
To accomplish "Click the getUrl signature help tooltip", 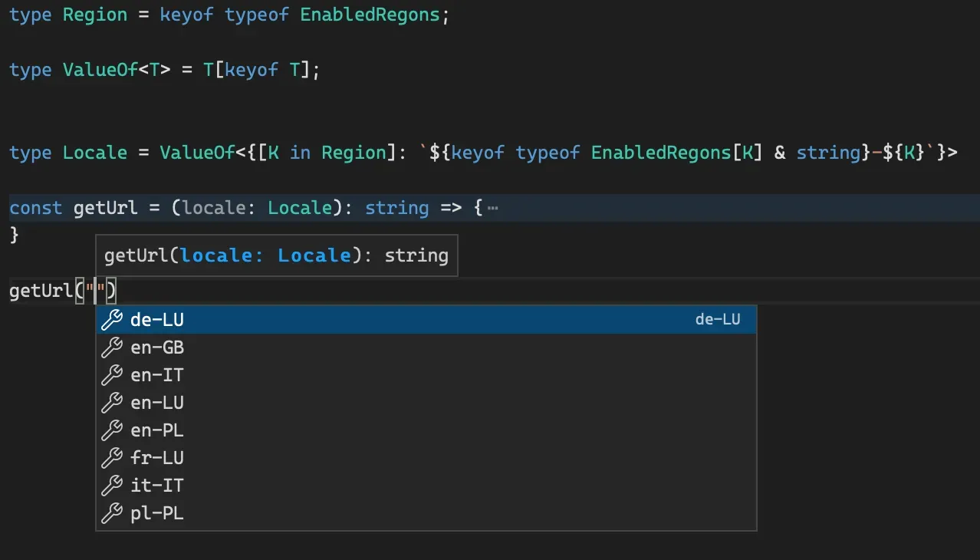I will 276,255.
